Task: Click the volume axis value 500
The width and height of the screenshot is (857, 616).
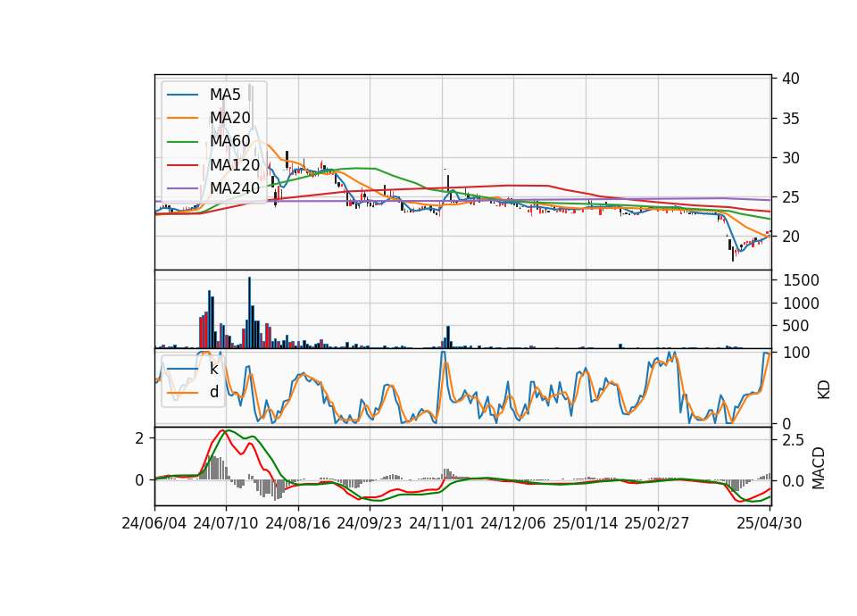Action: pos(795,326)
